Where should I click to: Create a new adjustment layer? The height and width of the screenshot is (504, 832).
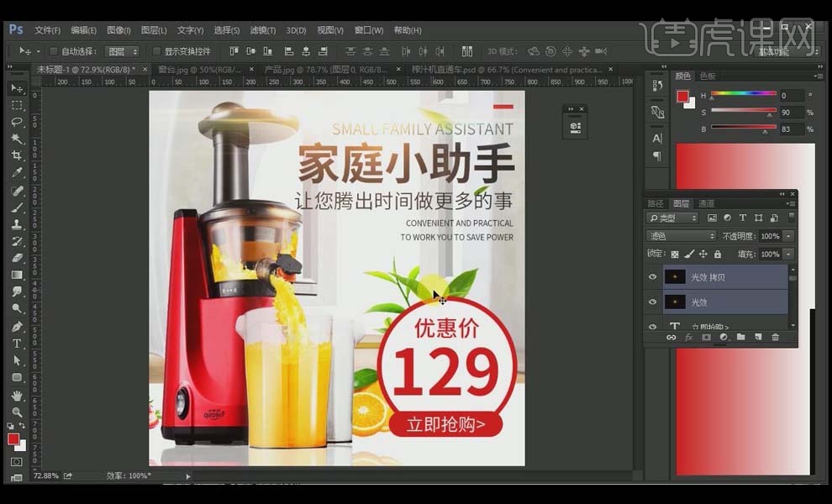(724, 338)
